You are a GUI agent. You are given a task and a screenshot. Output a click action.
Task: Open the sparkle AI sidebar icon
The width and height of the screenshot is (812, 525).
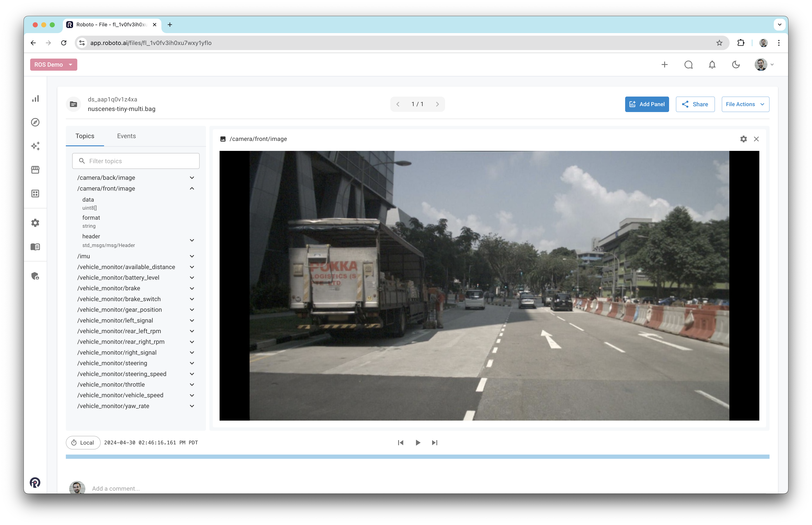tap(35, 146)
